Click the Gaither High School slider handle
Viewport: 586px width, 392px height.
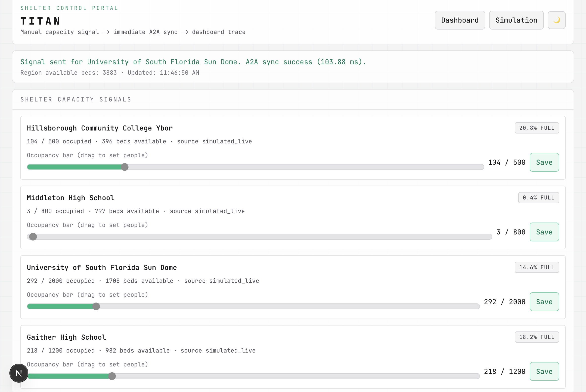coord(112,376)
